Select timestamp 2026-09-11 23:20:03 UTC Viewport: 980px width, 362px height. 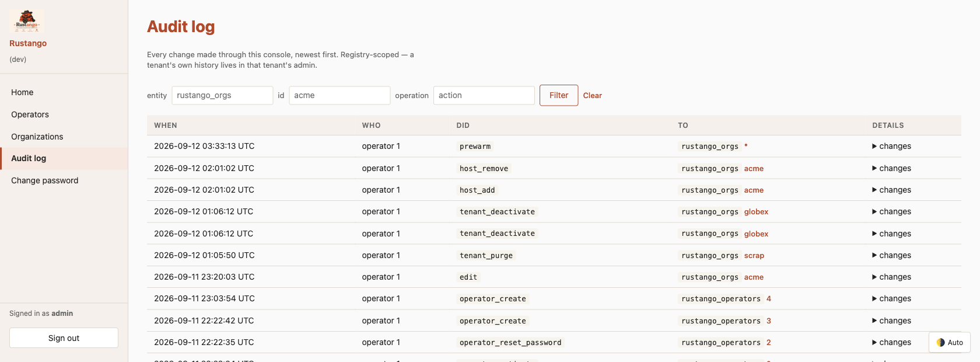tap(204, 277)
